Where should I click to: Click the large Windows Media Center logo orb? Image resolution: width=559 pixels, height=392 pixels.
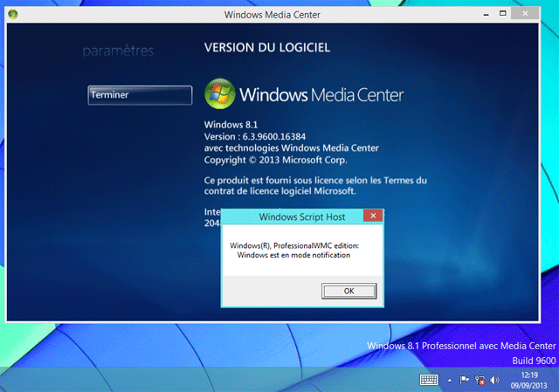pyautogui.click(x=219, y=93)
